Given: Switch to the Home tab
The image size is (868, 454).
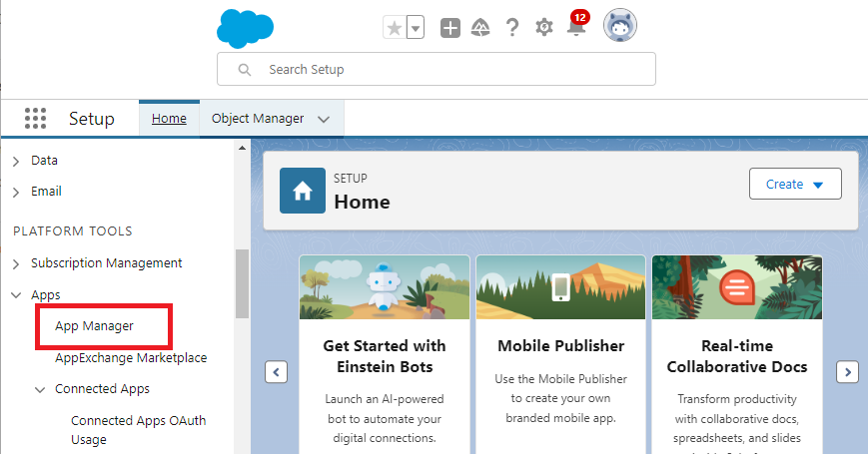Looking at the screenshot, I should pos(169,119).
